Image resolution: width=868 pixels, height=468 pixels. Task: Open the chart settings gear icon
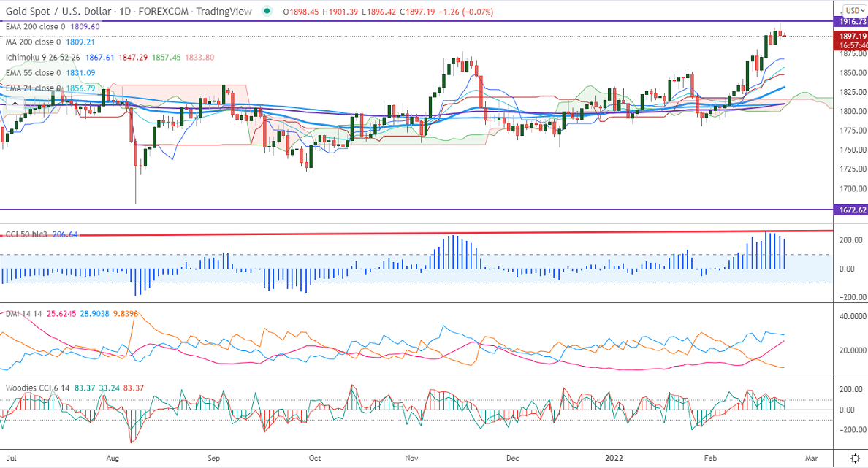coord(856,458)
